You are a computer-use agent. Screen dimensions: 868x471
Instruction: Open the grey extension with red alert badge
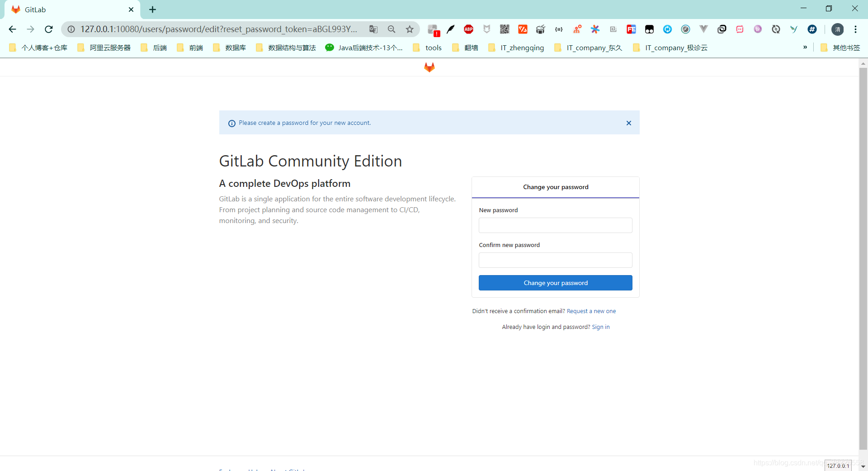click(433, 30)
